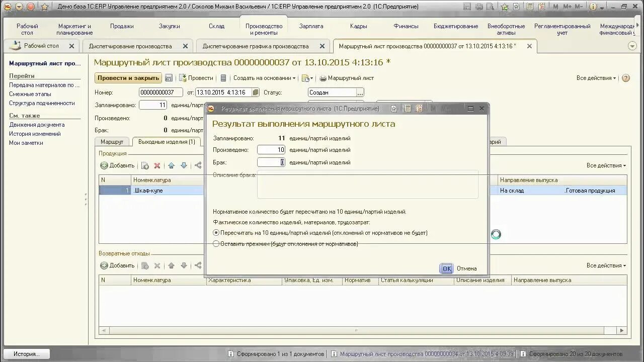Viewport: 644px width, 362px height.
Task: Click delete X icon in Возвратные отходы toolbar
Action: point(157,265)
